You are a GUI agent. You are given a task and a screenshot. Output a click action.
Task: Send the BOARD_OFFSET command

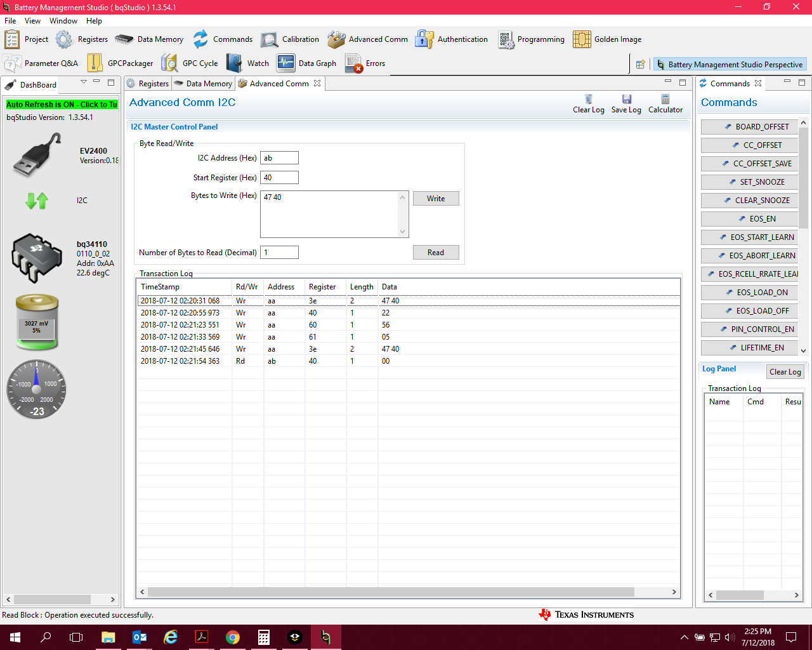[x=749, y=127]
